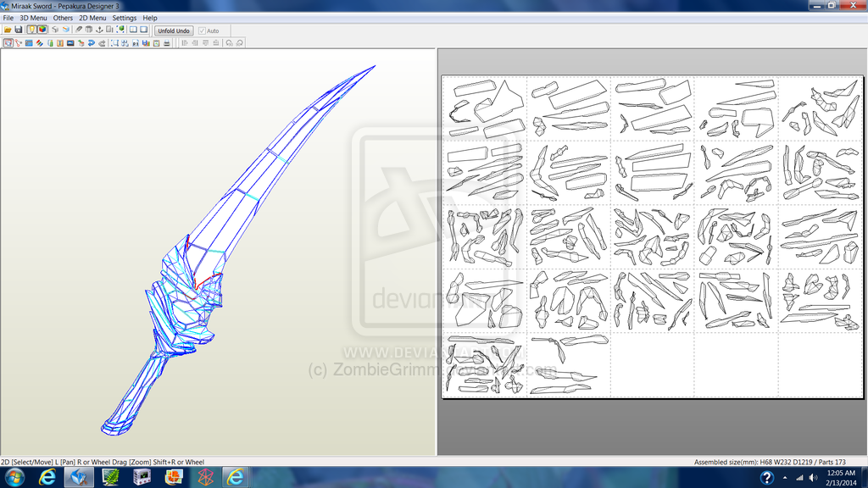Viewport: 868px width, 488px height.
Task: Open the 2D Menu
Action: click(92, 18)
